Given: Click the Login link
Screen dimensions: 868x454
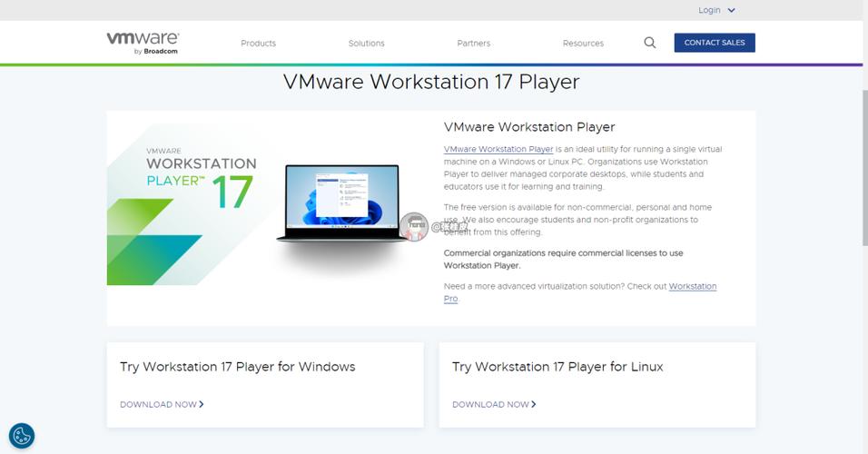Looking at the screenshot, I should (709, 10).
